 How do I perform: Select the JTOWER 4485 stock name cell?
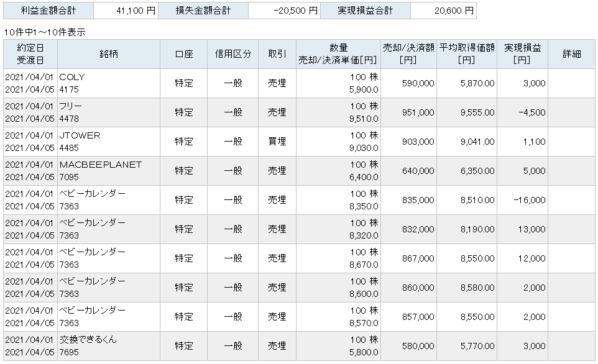pyautogui.click(x=109, y=142)
